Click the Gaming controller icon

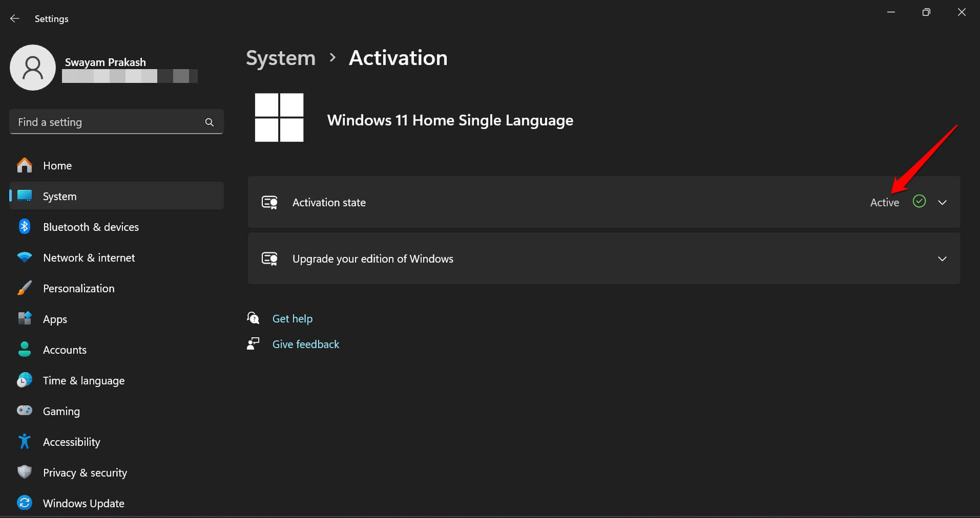pyautogui.click(x=25, y=411)
